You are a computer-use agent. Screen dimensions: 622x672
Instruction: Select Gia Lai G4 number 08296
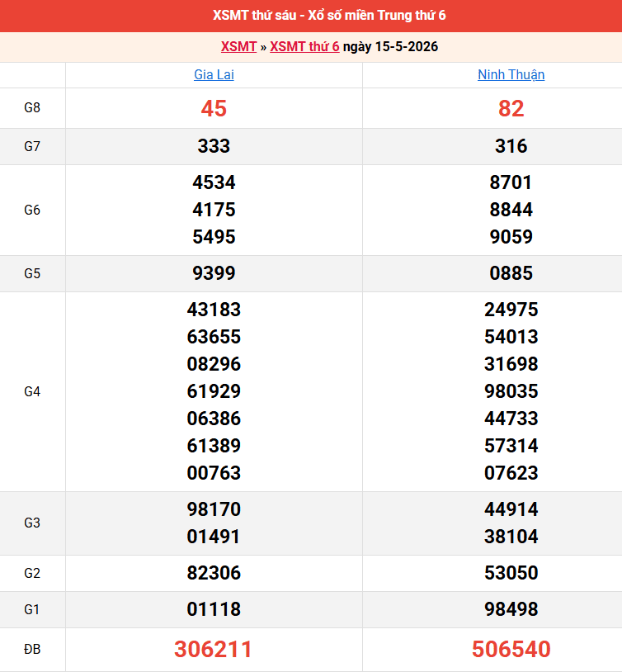point(214,364)
